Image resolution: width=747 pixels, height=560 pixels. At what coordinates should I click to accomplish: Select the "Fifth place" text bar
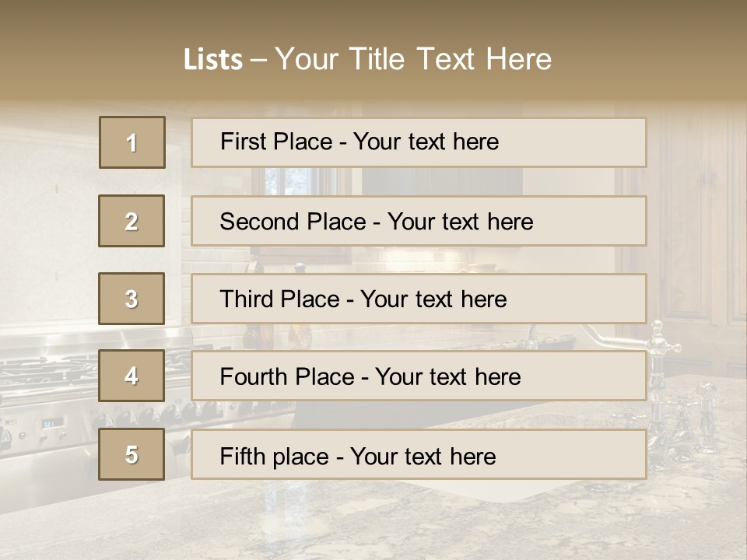point(419,454)
